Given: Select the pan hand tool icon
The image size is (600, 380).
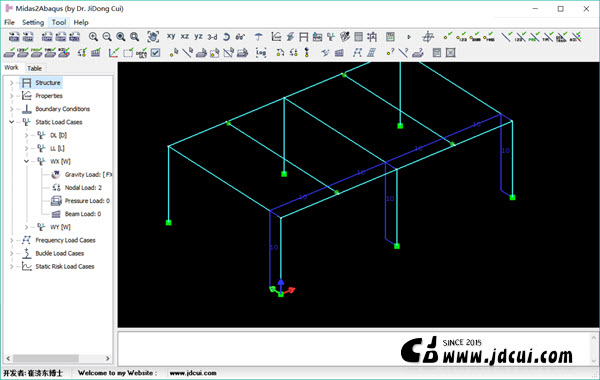Looking at the screenshot, I should 153,37.
